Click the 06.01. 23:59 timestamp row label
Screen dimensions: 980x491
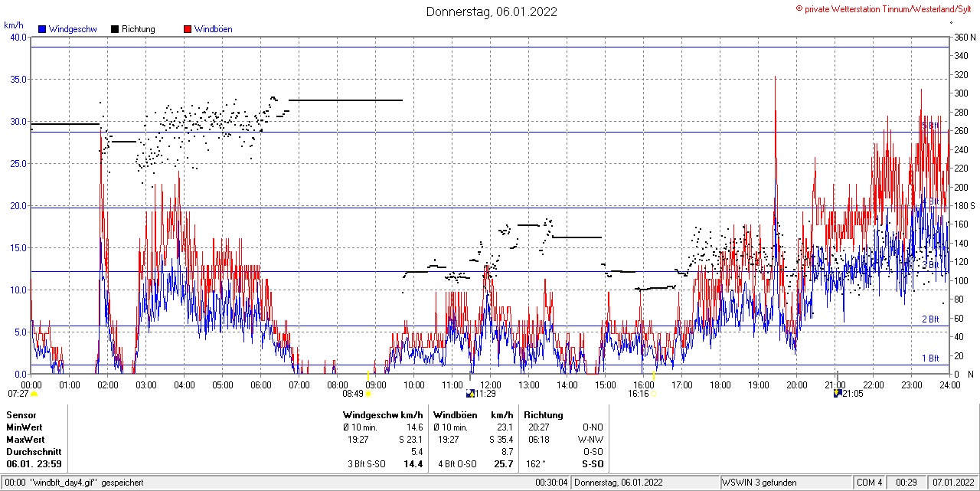tap(34, 464)
